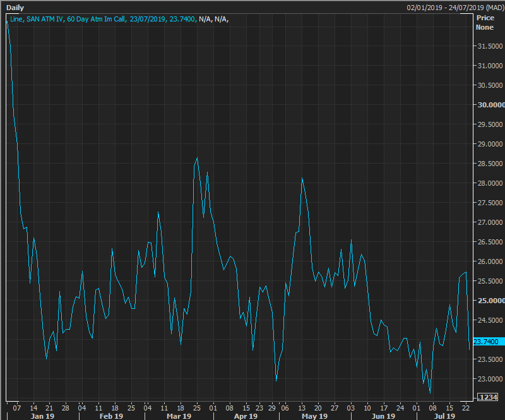Click the 25.0000 price axis level
The width and height of the screenshot is (505, 420).
click(x=490, y=301)
